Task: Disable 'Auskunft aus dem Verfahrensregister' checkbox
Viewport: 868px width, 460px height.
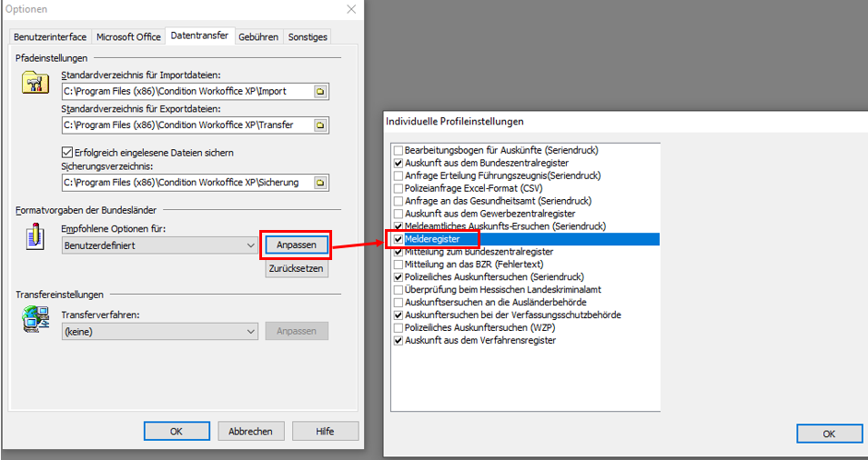Action: pos(398,340)
